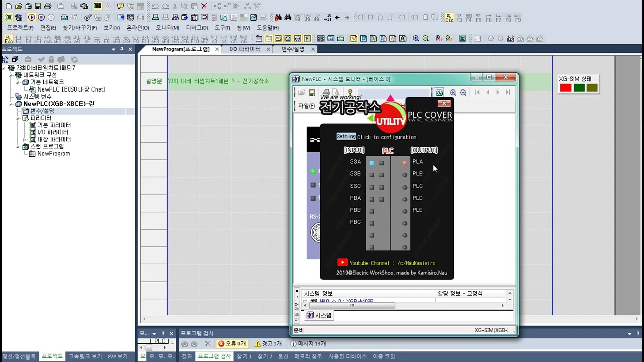Click the Stop PLC icon
Viewport: 644px width, 362px height.
(41, 17)
